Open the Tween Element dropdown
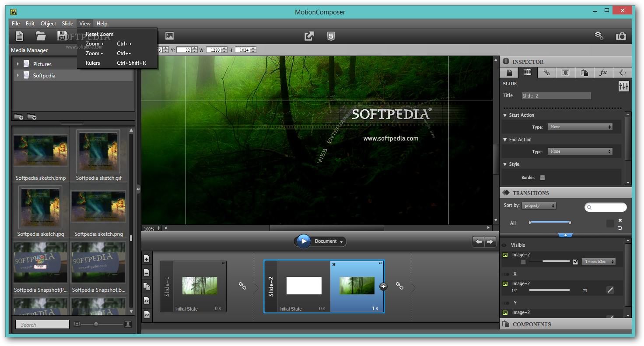The height and width of the screenshot is (346, 644). pos(598,262)
